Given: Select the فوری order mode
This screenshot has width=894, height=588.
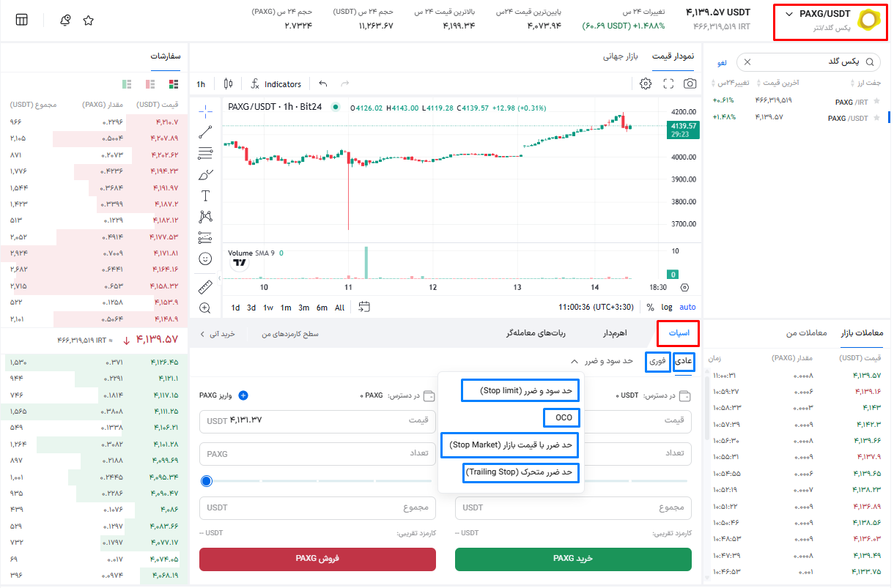Looking at the screenshot, I should 657,361.
